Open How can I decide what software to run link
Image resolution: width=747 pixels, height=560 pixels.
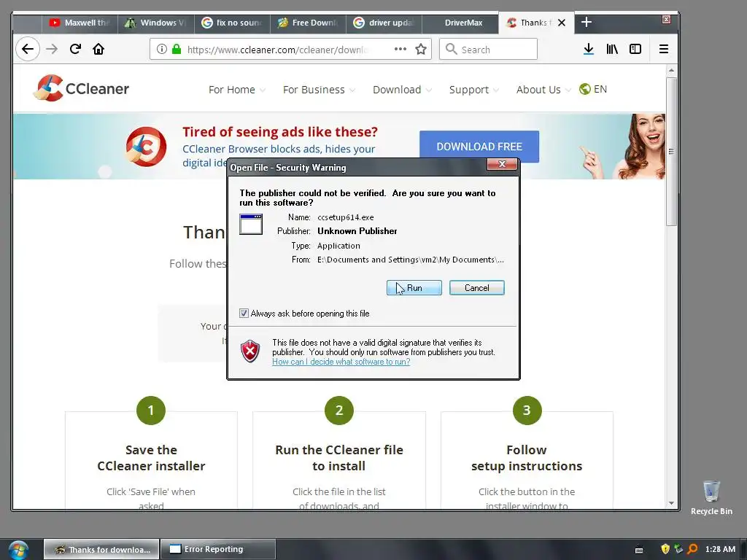click(x=341, y=362)
